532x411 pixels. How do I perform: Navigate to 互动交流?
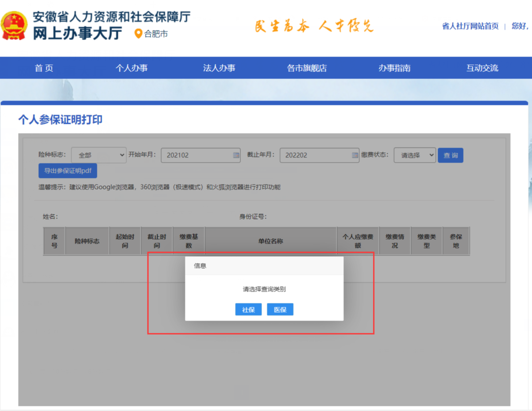pos(482,68)
